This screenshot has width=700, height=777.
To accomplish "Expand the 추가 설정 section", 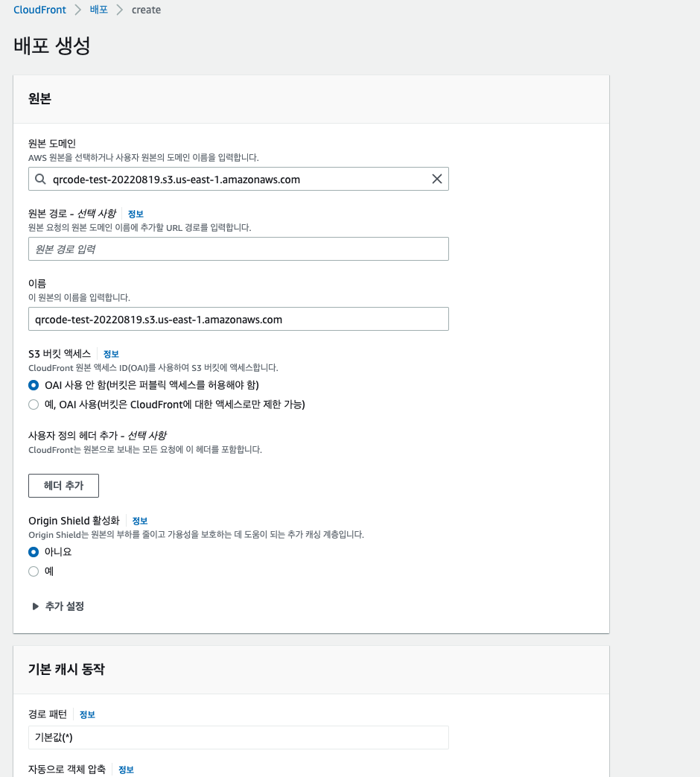I will [58, 606].
